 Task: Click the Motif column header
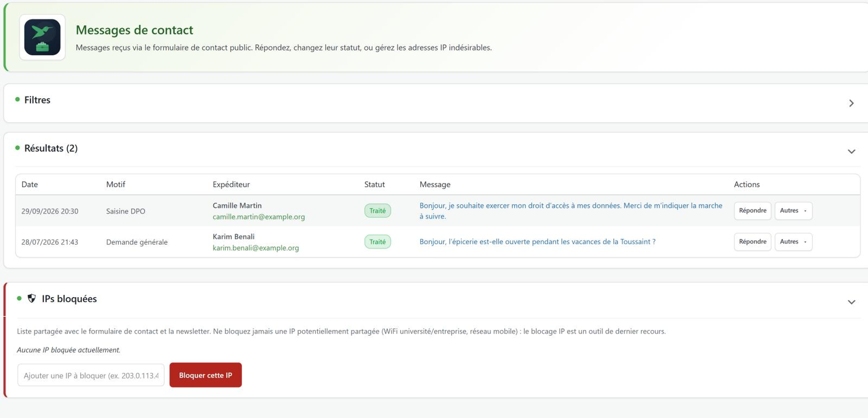point(116,184)
